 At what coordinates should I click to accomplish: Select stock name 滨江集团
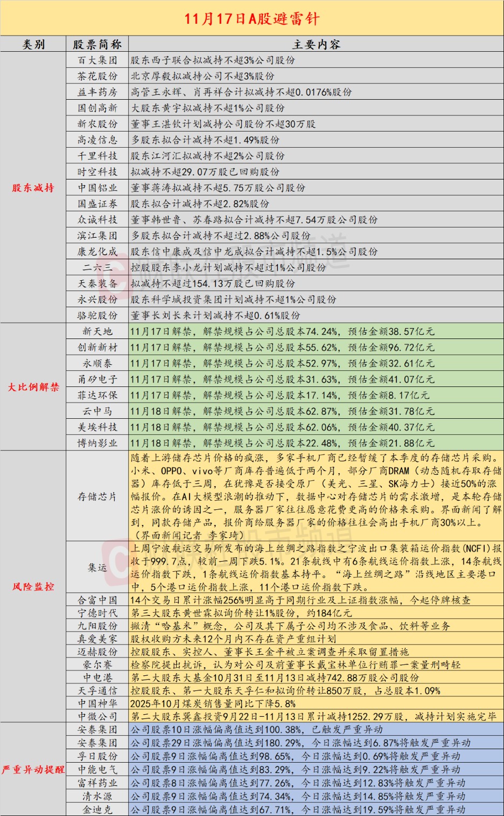coord(97,236)
